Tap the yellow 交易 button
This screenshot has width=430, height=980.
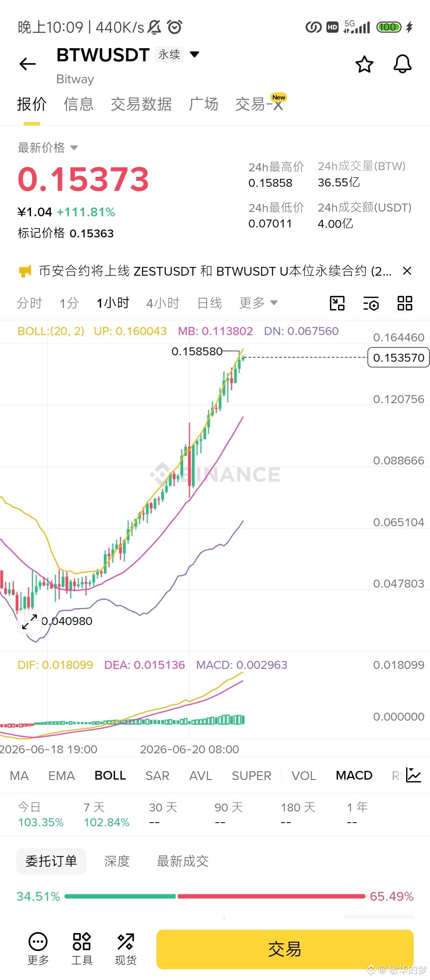point(285,949)
